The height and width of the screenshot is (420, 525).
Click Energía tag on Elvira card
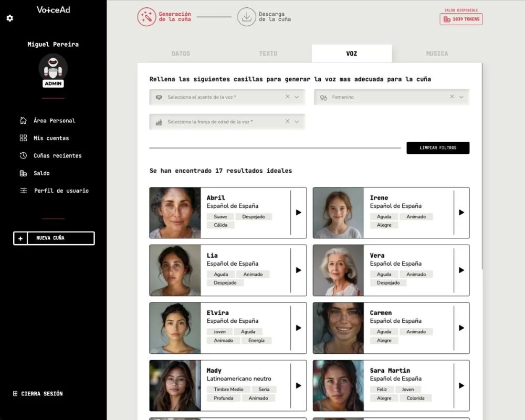click(256, 340)
